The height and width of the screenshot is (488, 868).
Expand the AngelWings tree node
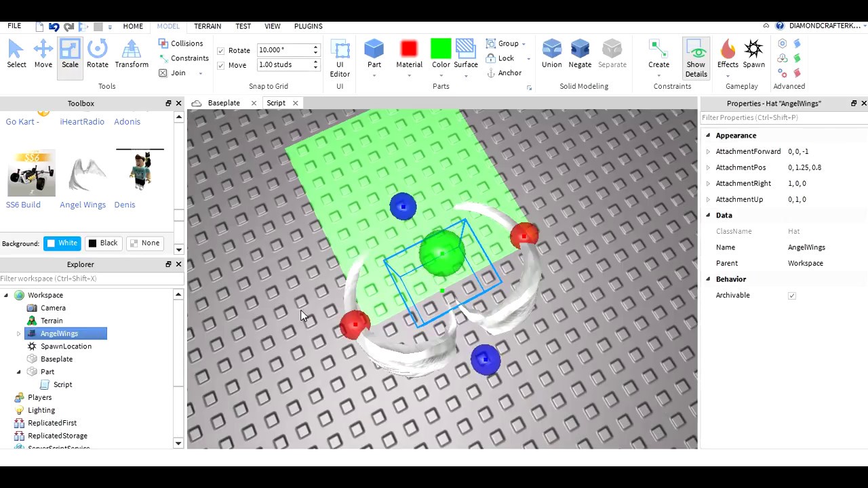18,333
